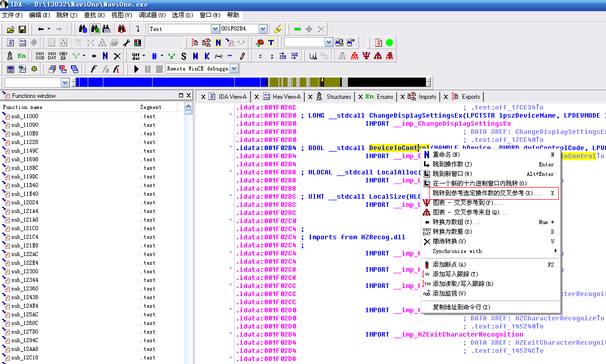Viewport: 606px width, 364px height.
Task: Click the blue N rename icon in third toolbar row
Action: 105,56
